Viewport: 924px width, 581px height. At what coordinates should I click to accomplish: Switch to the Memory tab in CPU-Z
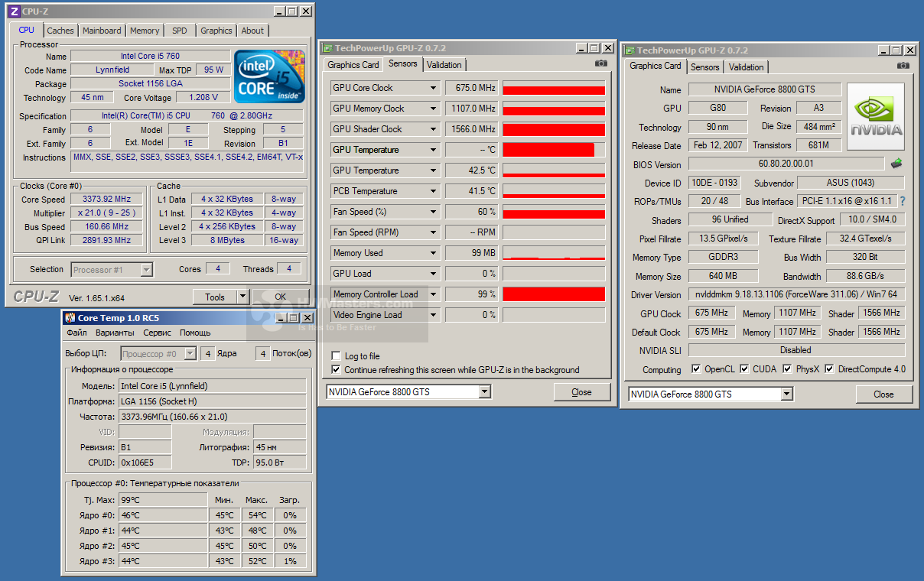tap(145, 31)
